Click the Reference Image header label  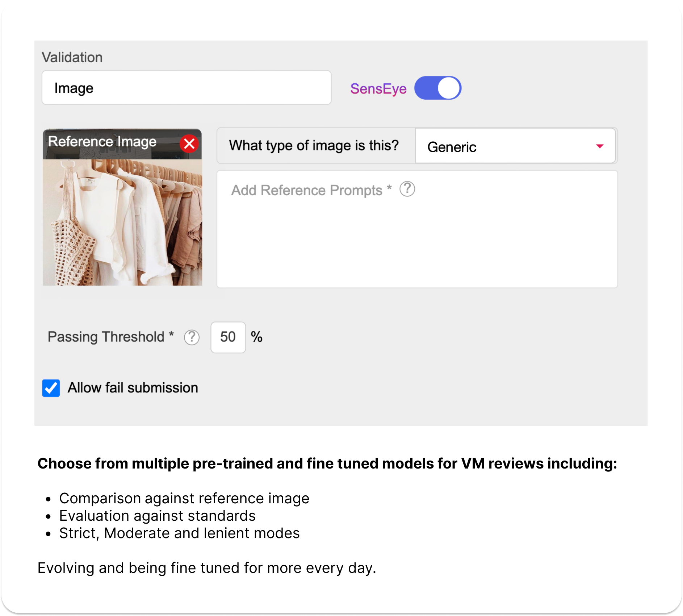click(x=102, y=142)
